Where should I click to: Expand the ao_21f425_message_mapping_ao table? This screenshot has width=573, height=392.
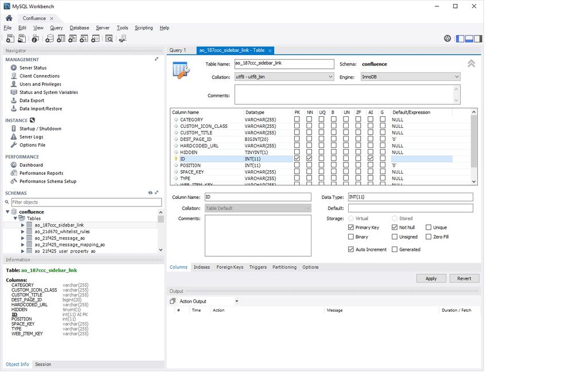23,245
